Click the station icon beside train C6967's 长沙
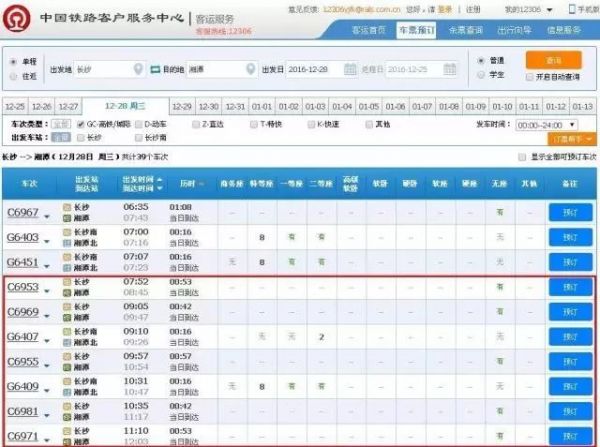Screen dimensions: 600x447 (67, 206)
